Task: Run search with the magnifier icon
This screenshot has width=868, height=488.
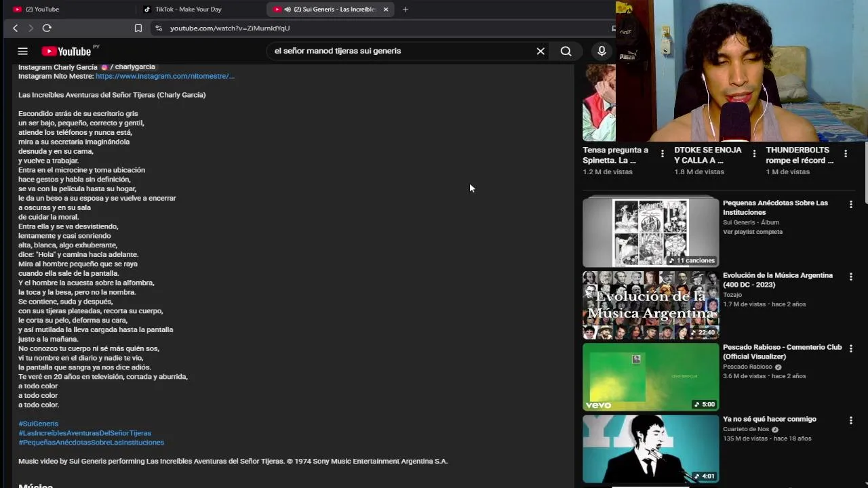Action: click(566, 51)
